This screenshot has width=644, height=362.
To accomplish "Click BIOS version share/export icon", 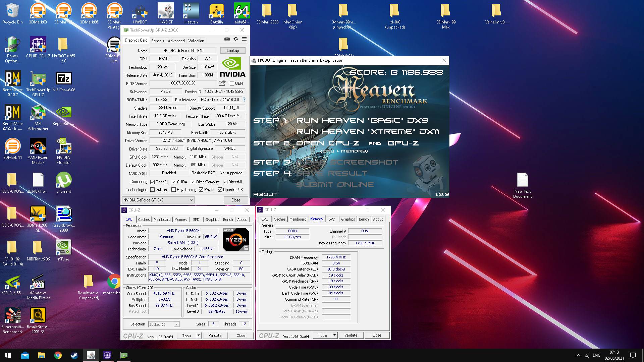I will pos(222,83).
